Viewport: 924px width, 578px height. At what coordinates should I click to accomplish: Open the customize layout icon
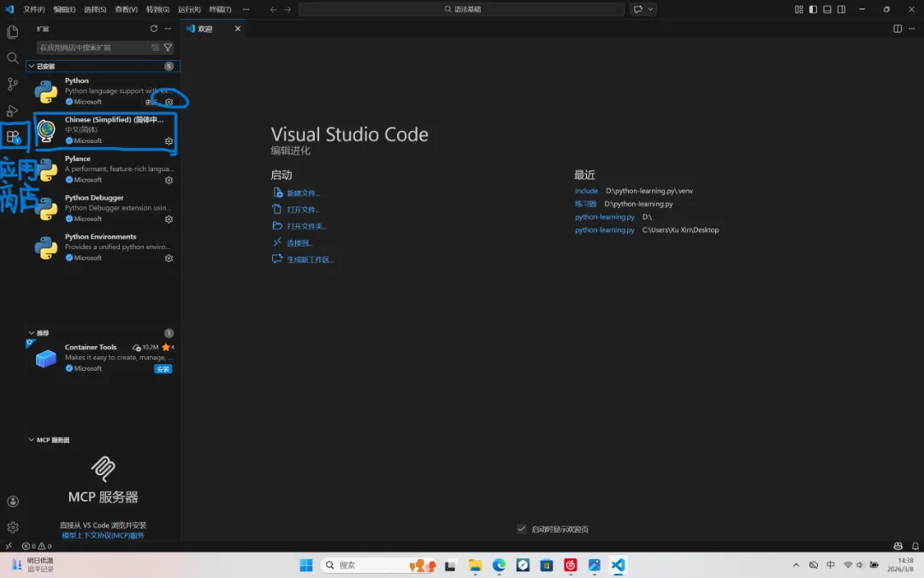click(798, 9)
